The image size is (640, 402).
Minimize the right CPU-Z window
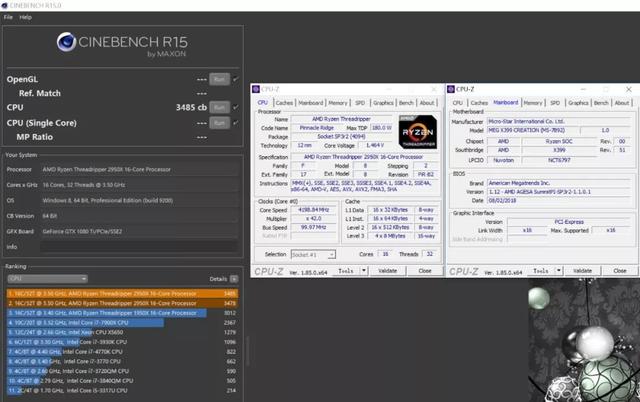coord(583,89)
